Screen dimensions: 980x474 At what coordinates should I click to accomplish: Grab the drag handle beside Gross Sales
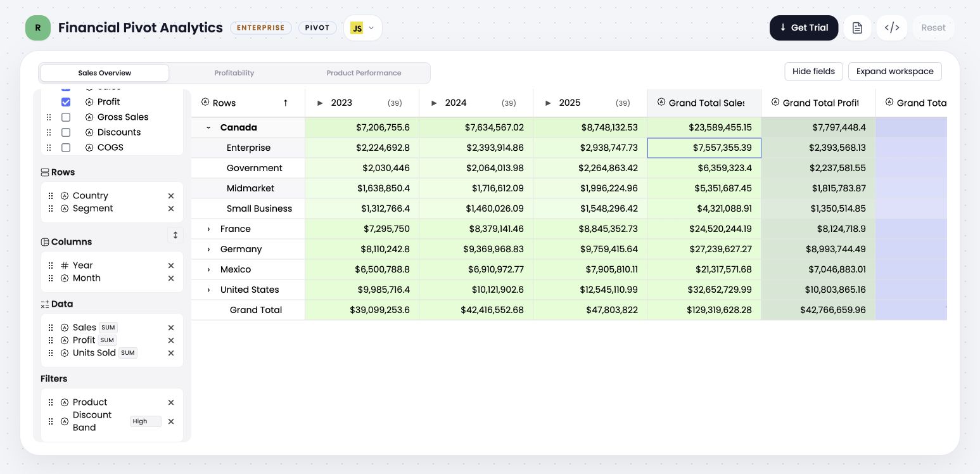(49, 117)
